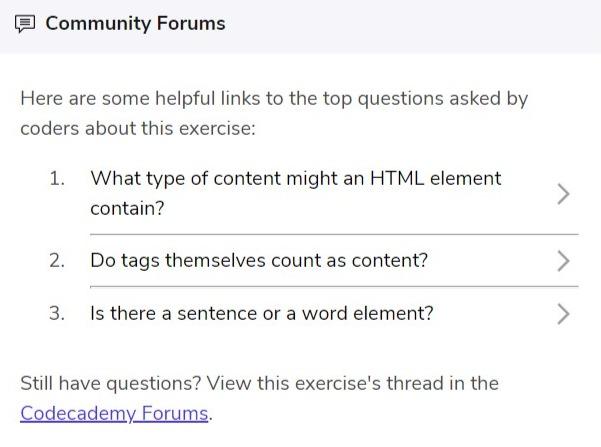
Task: Open 'Is there a sentence or a word element?'
Action: [262, 314]
